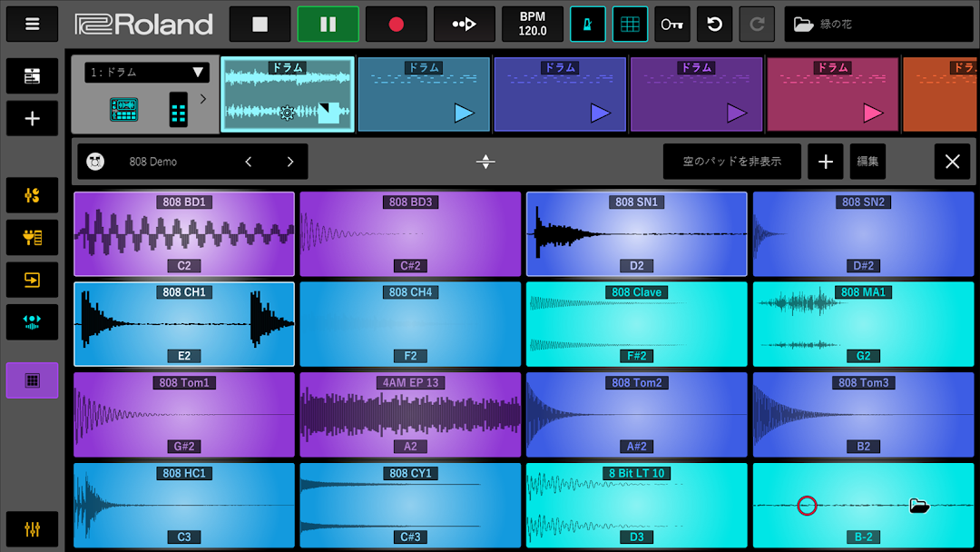Trigger the 808 CH4 pad
Screen dimensions: 980x552
[411, 324]
